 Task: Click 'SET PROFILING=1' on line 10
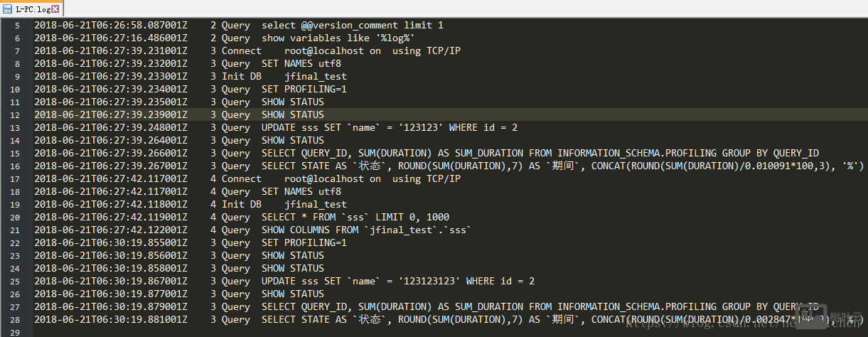click(304, 90)
